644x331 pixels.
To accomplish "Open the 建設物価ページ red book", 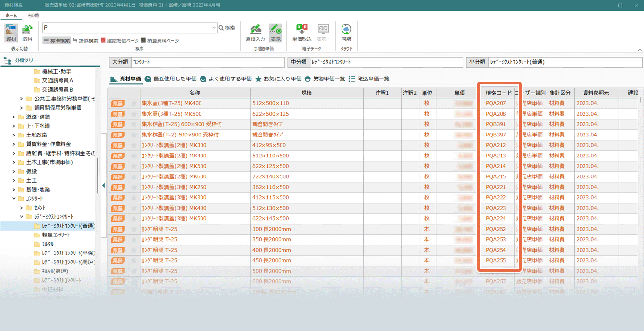I will 120,40.
